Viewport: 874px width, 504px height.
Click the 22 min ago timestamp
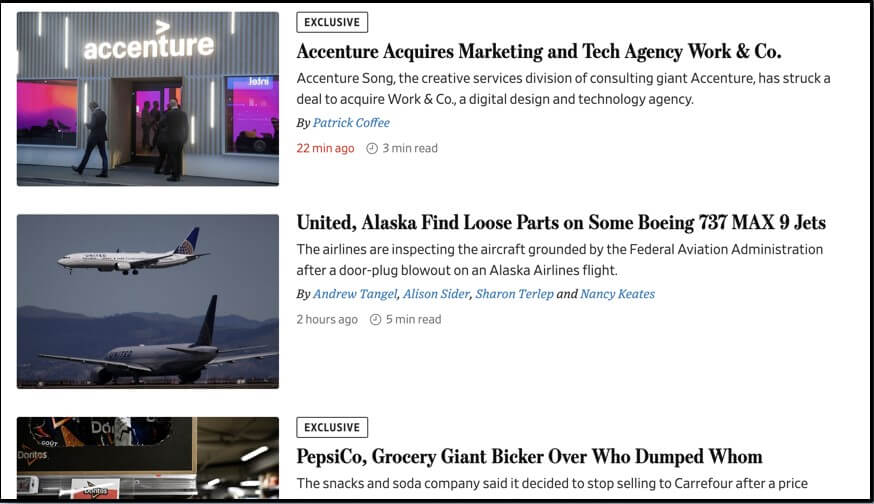(x=325, y=148)
